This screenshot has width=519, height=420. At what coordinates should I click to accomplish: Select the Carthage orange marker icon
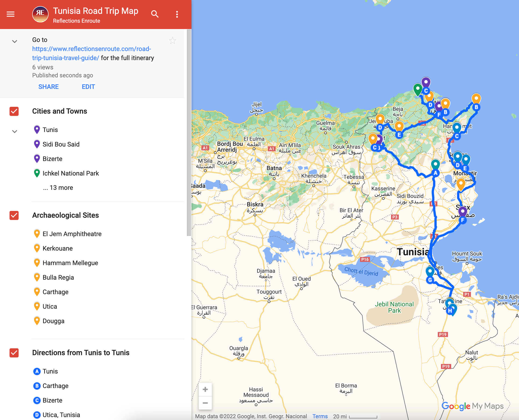pyautogui.click(x=37, y=291)
